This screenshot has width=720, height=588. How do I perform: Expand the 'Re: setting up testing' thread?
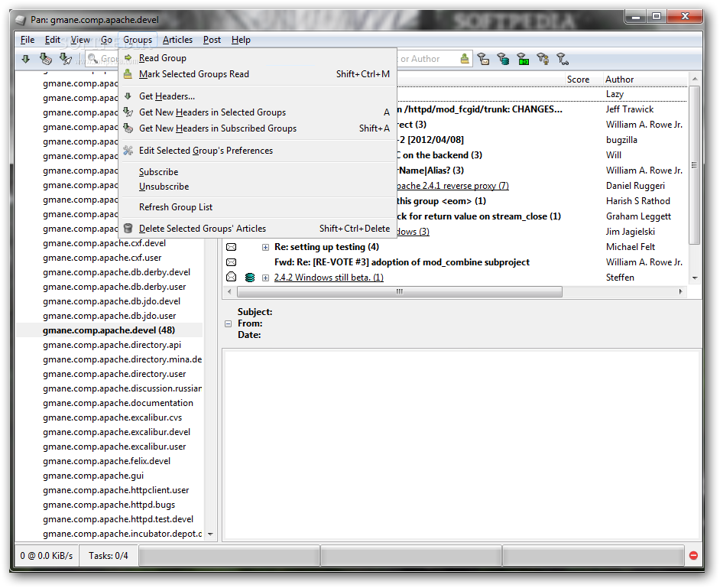(265, 248)
